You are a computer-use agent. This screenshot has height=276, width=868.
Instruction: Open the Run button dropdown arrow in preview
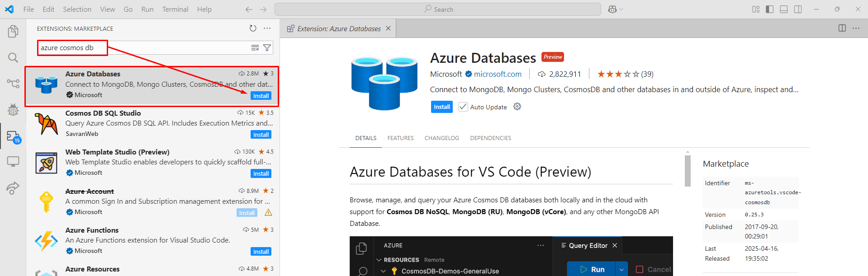621,270
